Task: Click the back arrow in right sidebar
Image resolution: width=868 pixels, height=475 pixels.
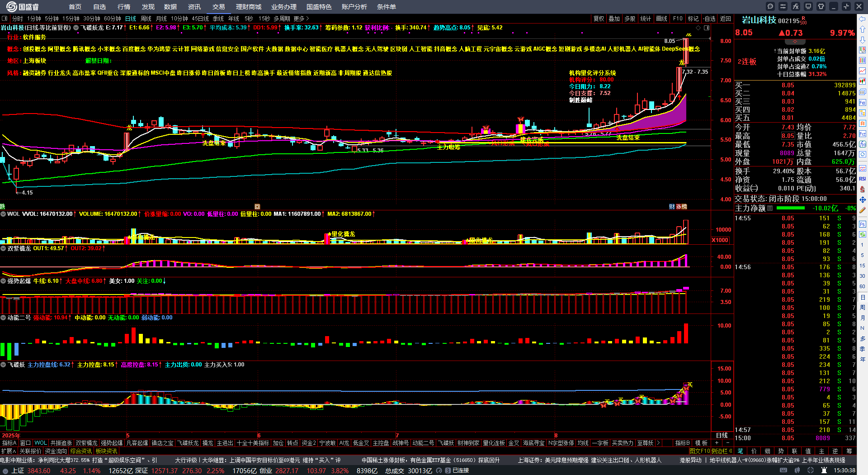Action: [863, 19]
